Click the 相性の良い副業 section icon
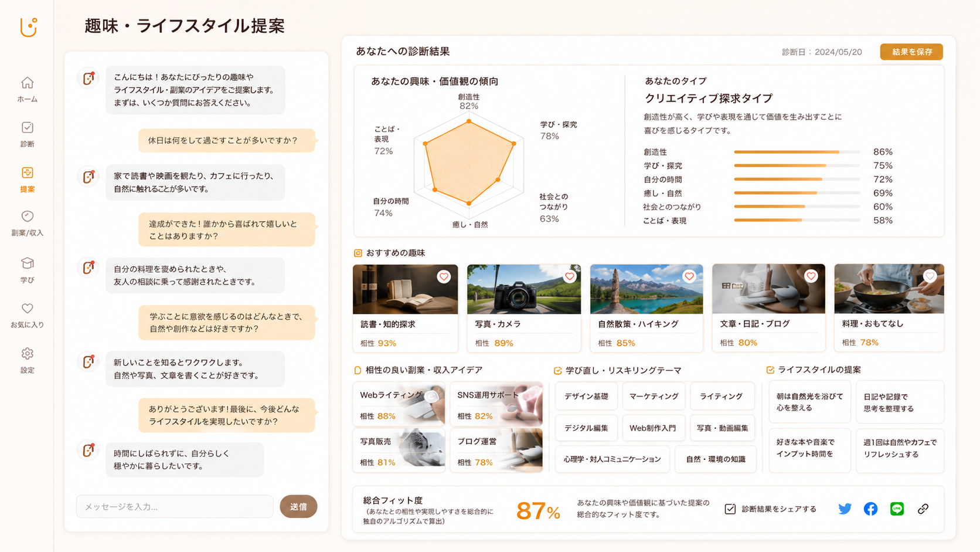The height and width of the screenshot is (552, 980). [x=358, y=370]
